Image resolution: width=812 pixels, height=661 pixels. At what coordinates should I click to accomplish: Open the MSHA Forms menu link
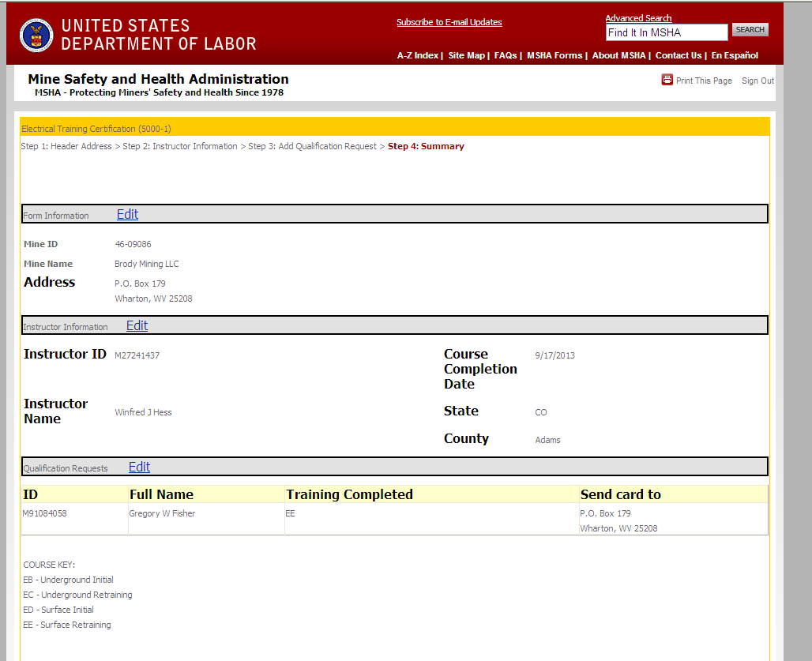(554, 55)
